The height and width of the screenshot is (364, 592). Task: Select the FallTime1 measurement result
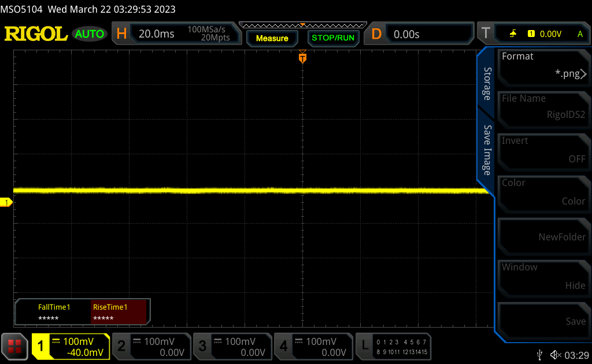coord(54,312)
